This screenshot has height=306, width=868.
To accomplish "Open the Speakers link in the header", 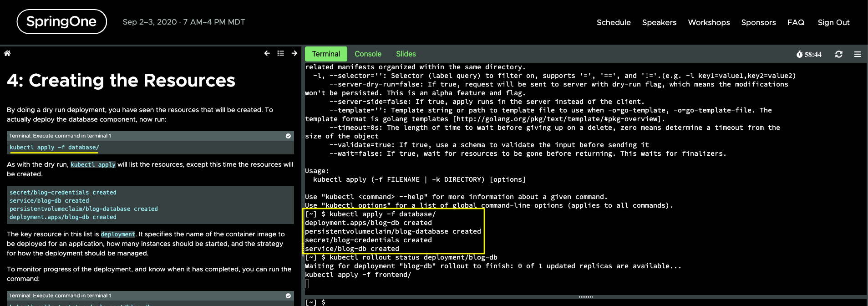I will (659, 22).
